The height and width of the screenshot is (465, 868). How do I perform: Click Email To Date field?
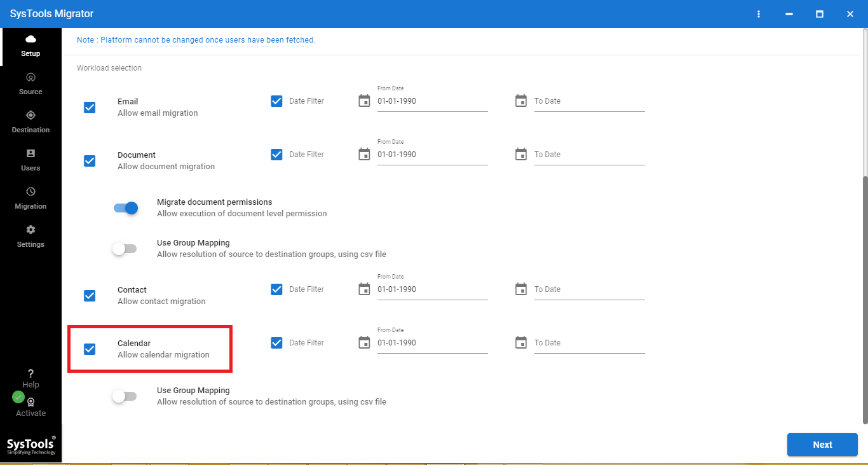point(590,101)
